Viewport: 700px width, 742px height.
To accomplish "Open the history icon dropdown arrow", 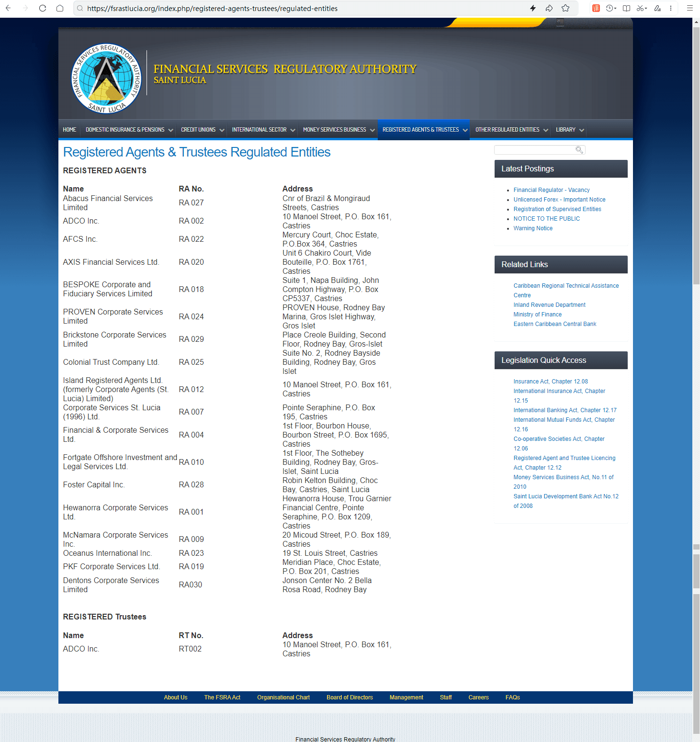I will pyautogui.click(x=615, y=9).
